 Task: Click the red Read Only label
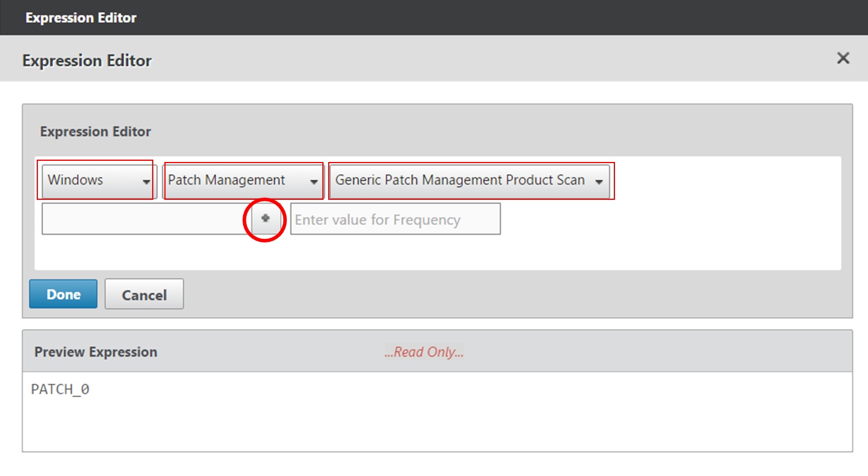tap(424, 352)
